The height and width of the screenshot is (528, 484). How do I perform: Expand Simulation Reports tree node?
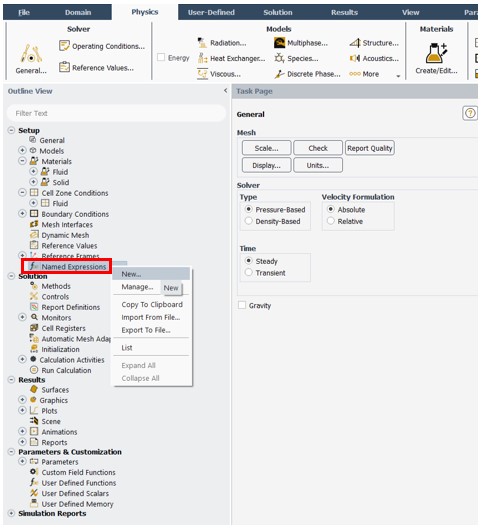tap(11, 513)
